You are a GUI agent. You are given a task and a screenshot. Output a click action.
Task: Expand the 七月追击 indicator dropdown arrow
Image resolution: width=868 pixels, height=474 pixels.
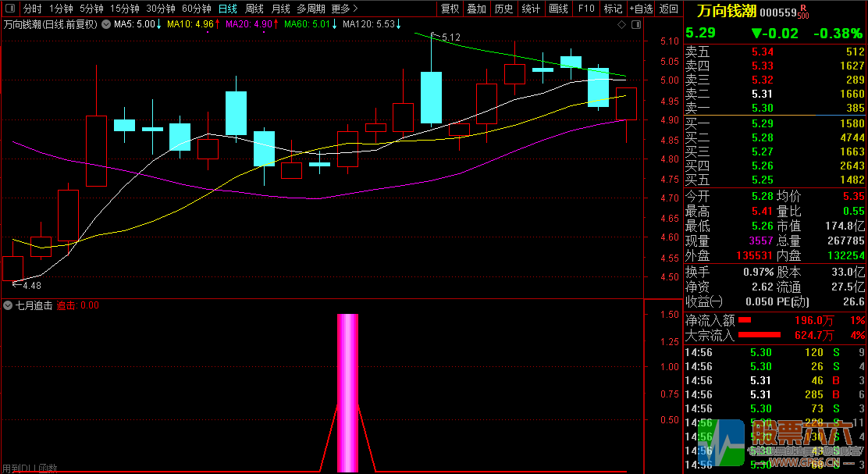[x=8, y=305]
